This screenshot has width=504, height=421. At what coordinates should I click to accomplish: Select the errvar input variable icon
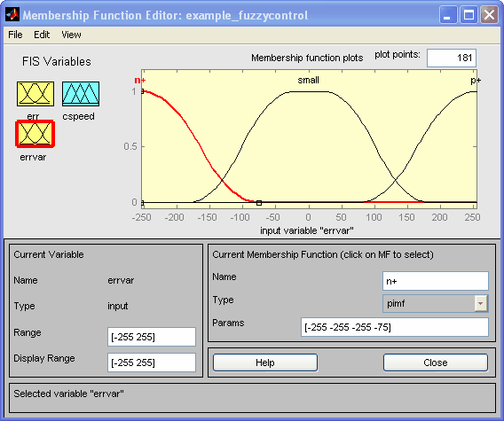[35, 134]
